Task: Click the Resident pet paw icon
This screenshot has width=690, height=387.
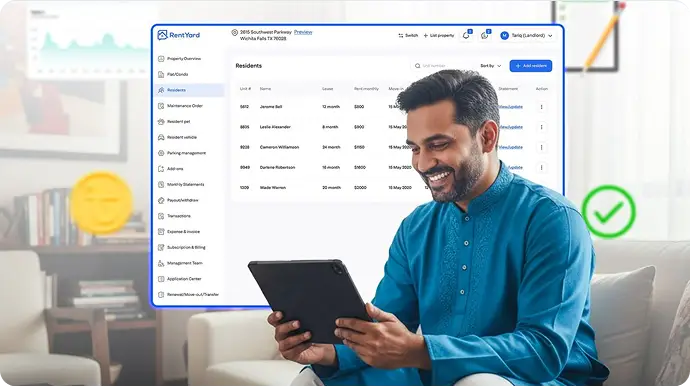Action: click(161, 122)
